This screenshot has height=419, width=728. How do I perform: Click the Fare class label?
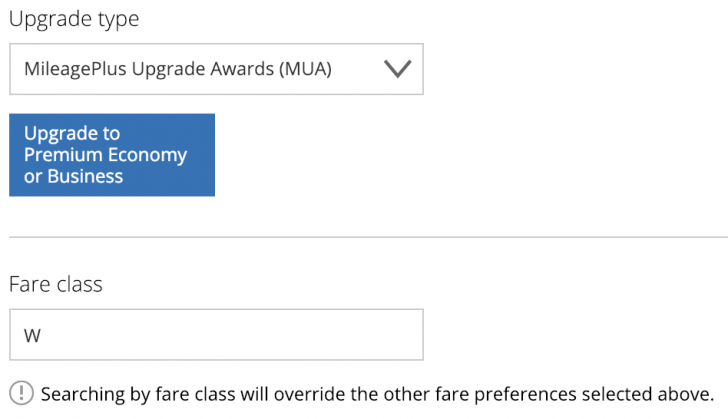pos(56,284)
